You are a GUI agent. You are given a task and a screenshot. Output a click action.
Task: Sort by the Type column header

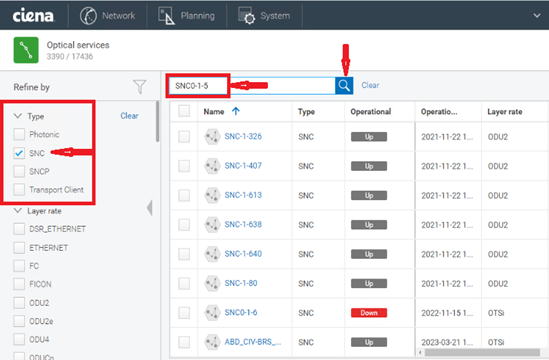coord(306,111)
